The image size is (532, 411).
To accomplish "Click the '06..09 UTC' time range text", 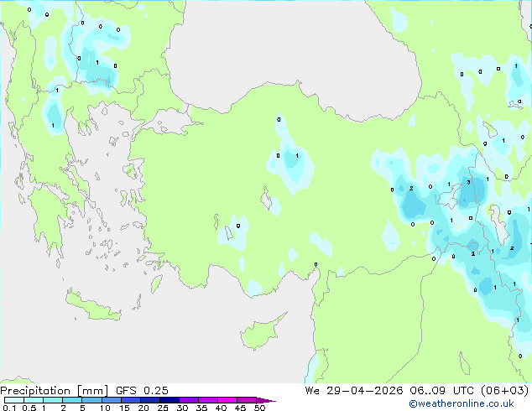I will [x=441, y=391].
